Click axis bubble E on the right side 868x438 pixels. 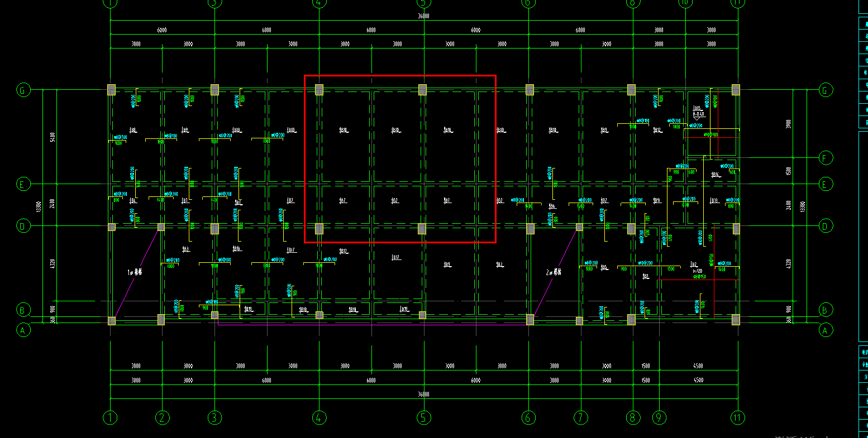(x=826, y=184)
